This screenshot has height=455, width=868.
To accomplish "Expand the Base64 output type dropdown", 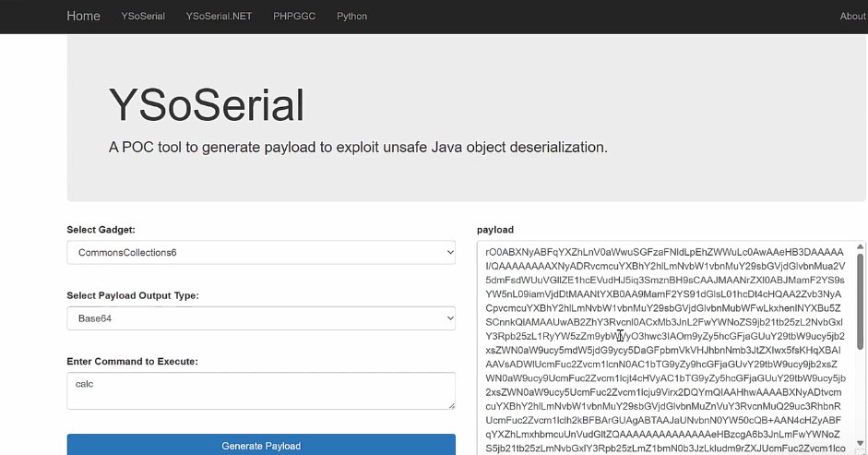I will tap(261, 318).
